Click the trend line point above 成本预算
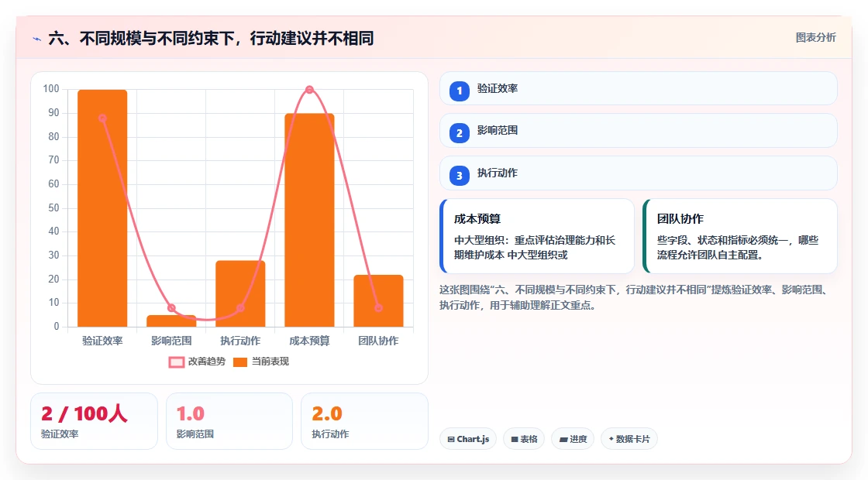The height and width of the screenshot is (480, 868). pyautogui.click(x=309, y=90)
